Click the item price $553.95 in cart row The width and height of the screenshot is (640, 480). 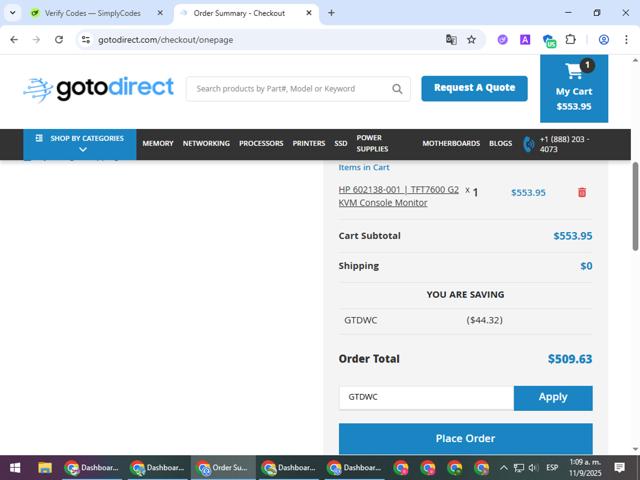[x=528, y=192]
